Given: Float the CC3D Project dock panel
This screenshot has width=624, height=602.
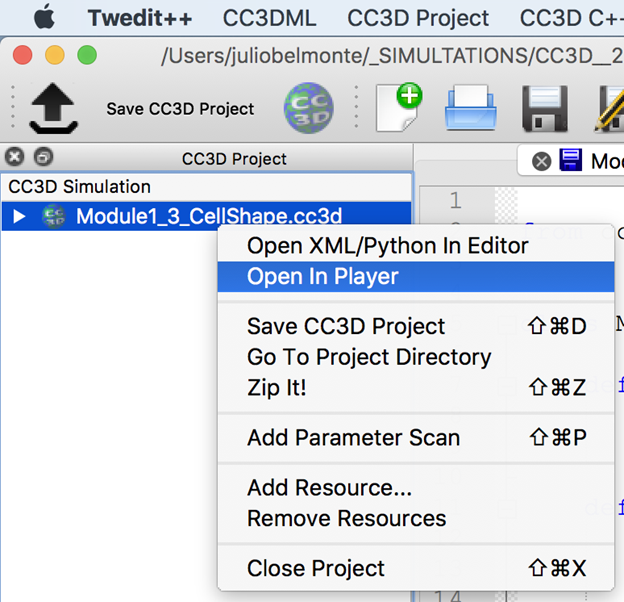Looking at the screenshot, I should pos(43,157).
